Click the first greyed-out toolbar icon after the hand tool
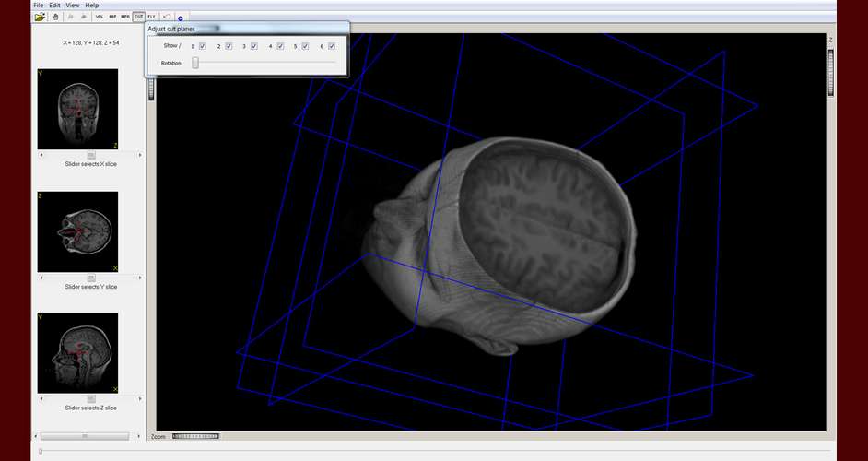The height and width of the screenshot is (461, 868). (x=71, y=18)
